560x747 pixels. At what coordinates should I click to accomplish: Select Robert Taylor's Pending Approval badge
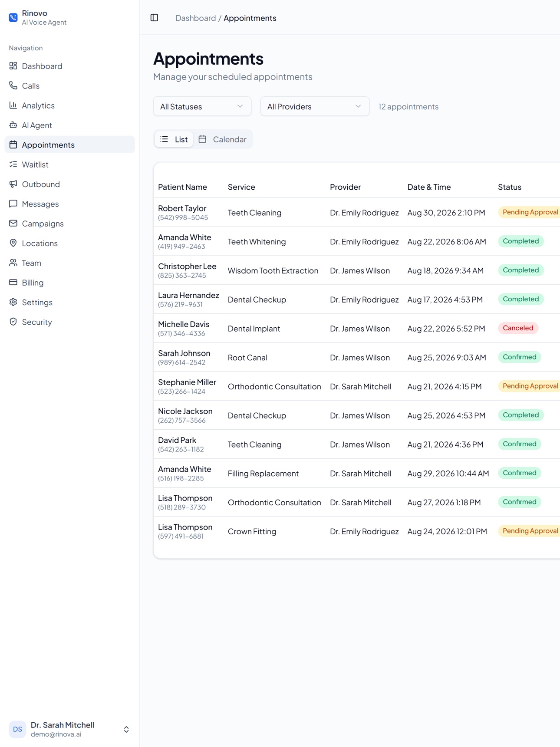point(529,212)
